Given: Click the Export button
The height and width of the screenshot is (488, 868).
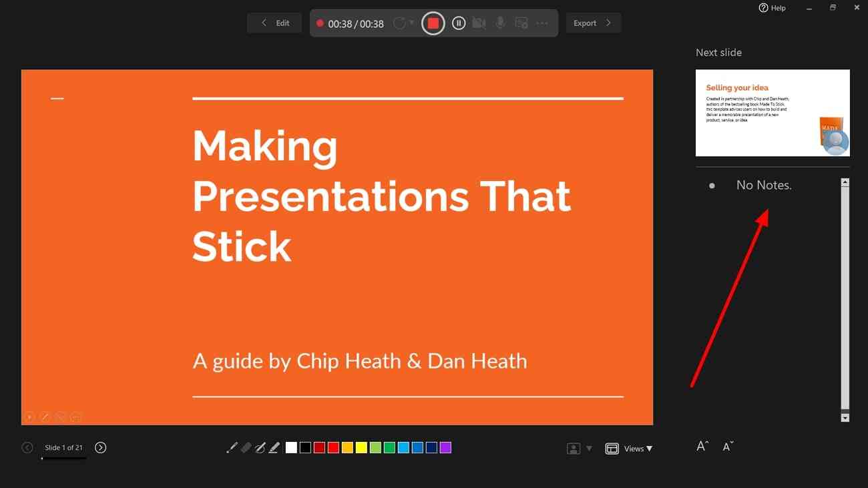Looking at the screenshot, I should coord(593,23).
